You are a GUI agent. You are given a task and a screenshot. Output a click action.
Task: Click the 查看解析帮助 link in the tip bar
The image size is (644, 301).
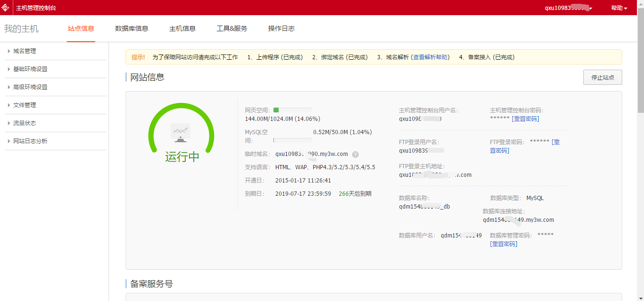click(430, 57)
